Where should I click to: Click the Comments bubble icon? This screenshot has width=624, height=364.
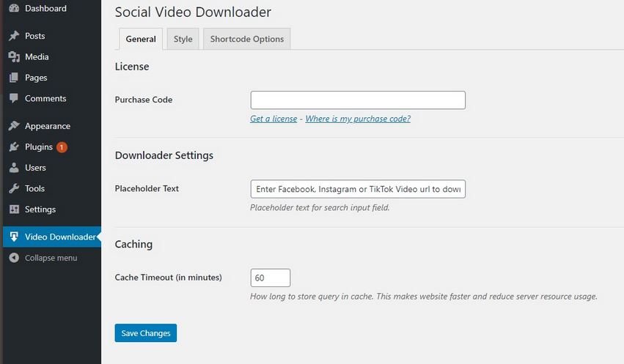click(14, 98)
